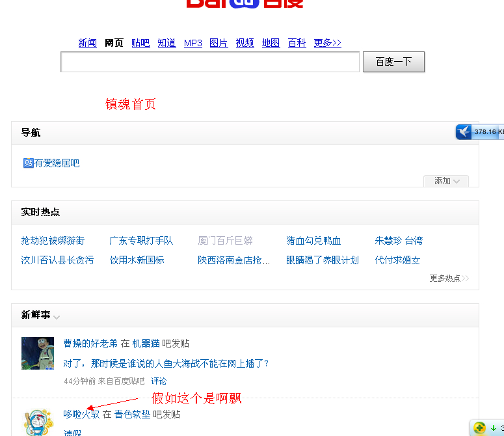
Task: Open hot topic 陕西洛南金店抢...
Action: pyautogui.click(x=233, y=260)
